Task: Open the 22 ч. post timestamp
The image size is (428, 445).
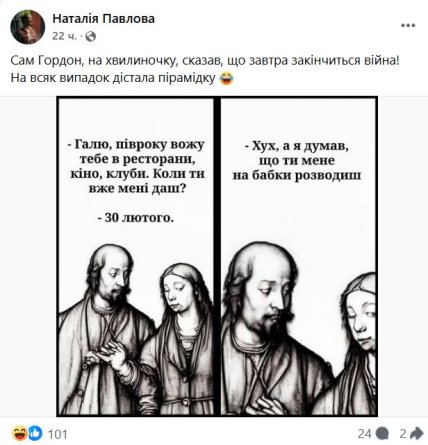Action: [x=64, y=36]
